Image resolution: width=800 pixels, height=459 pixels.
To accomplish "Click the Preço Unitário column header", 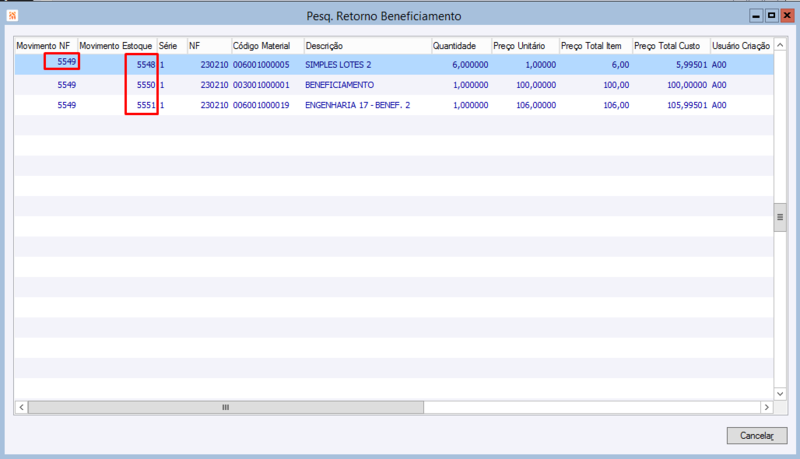I will click(x=525, y=46).
